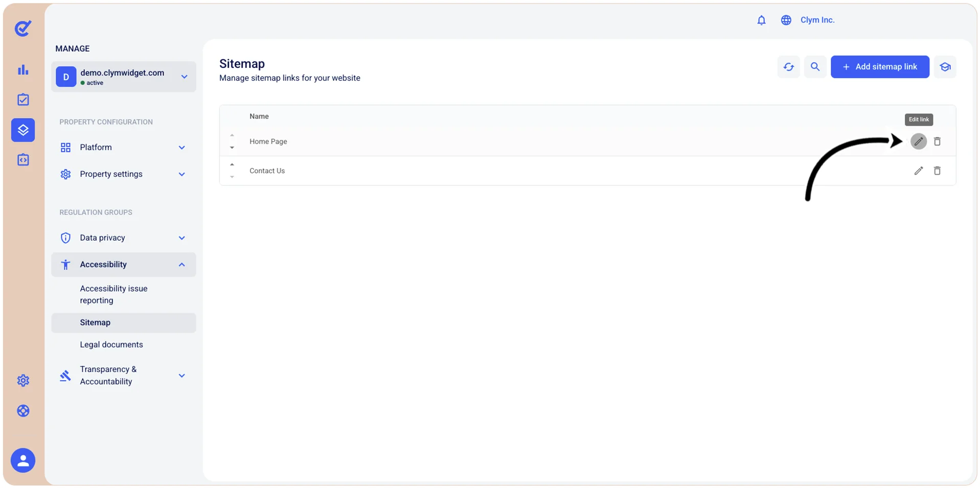Viewport: 980px width, 488px height.
Task: Delete the Home Page link
Action: [937, 142]
